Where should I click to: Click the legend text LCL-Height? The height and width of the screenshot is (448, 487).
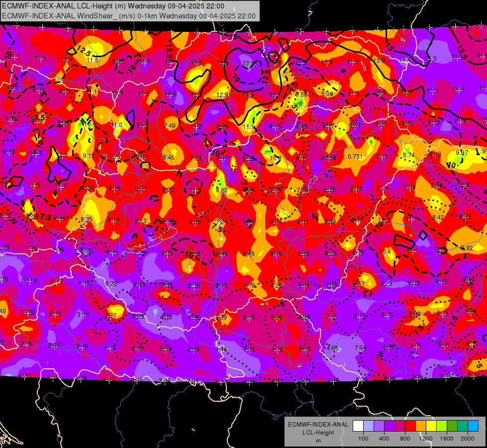318,433
